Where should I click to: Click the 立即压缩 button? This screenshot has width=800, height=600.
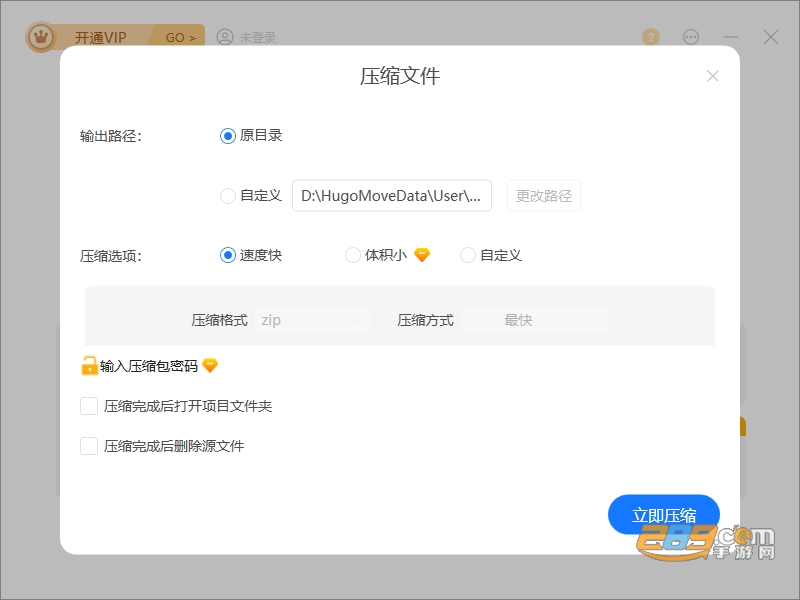pos(664,514)
